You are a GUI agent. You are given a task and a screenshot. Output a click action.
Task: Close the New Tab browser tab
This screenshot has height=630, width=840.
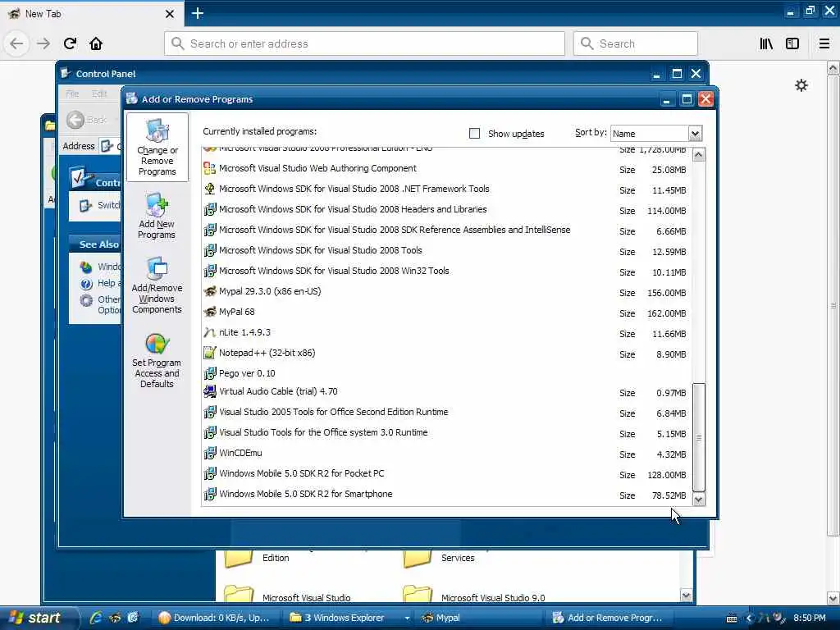(169, 14)
